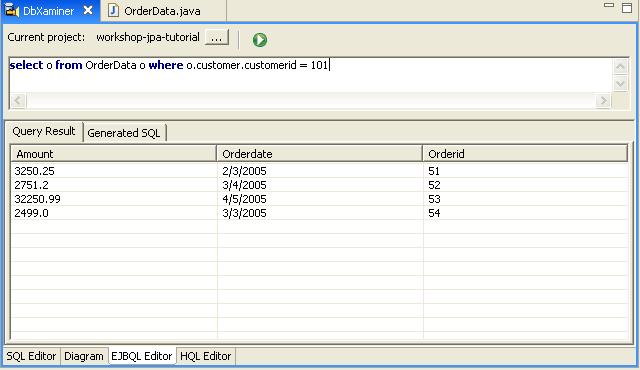Sort by the Orderdate column header
Image resolution: width=640 pixels, height=370 pixels.
(320, 154)
